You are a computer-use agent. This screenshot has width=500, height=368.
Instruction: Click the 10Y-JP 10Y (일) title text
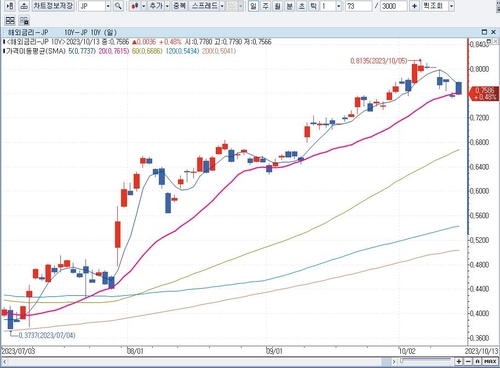[90, 32]
